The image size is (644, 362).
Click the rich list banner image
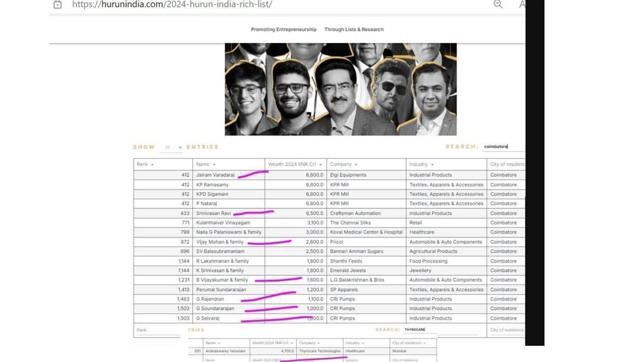[340, 89]
